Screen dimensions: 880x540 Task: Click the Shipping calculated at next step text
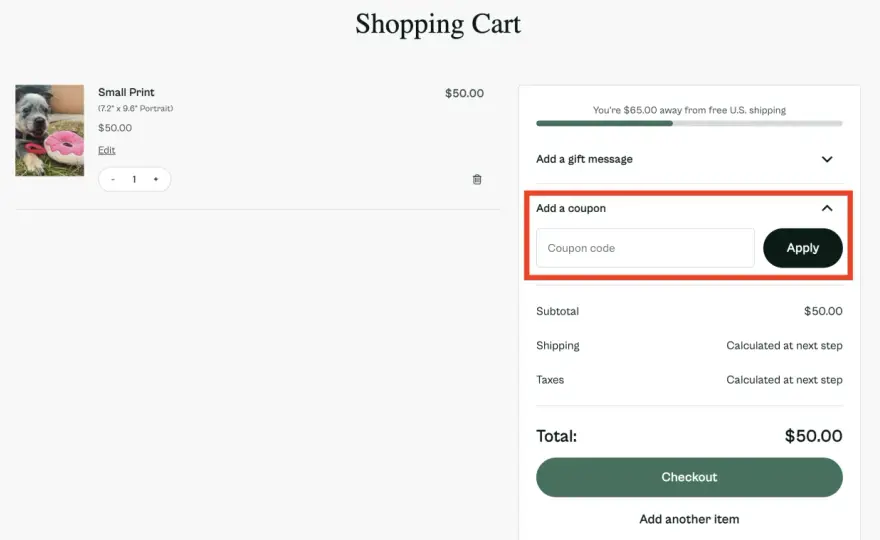pyautogui.click(x=784, y=346)
